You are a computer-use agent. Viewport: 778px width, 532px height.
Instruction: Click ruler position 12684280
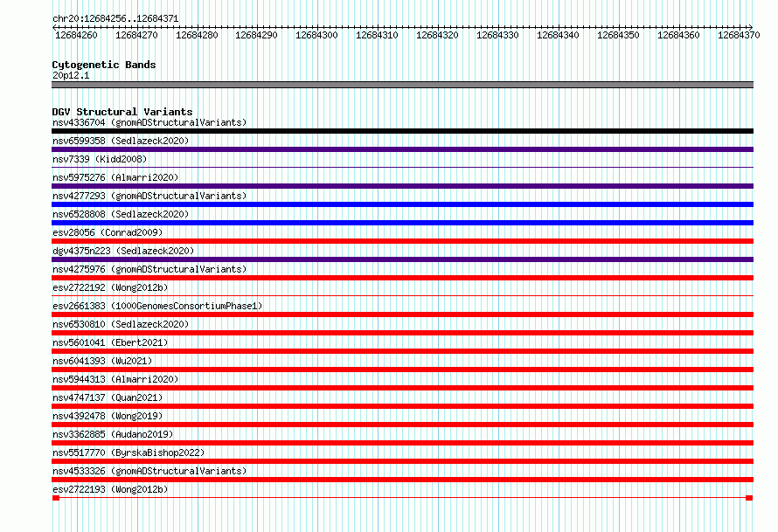197,35
